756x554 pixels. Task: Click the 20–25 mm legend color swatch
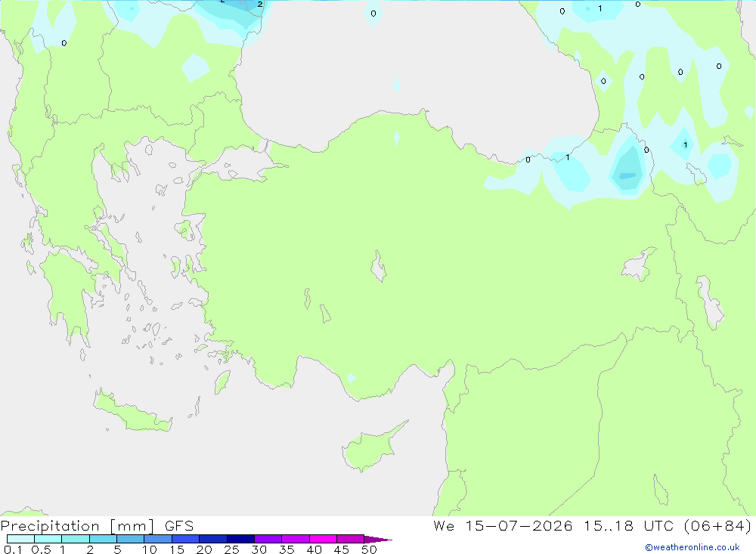pos(212,539)
